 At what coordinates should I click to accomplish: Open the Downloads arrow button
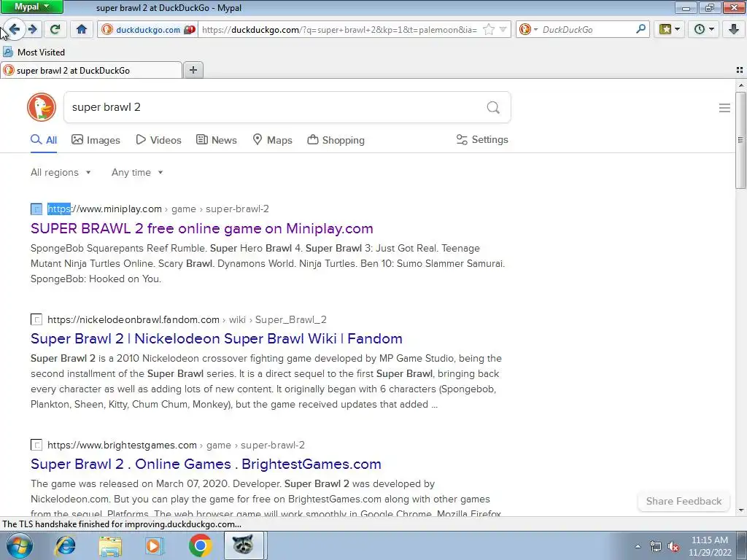[734, 29]
